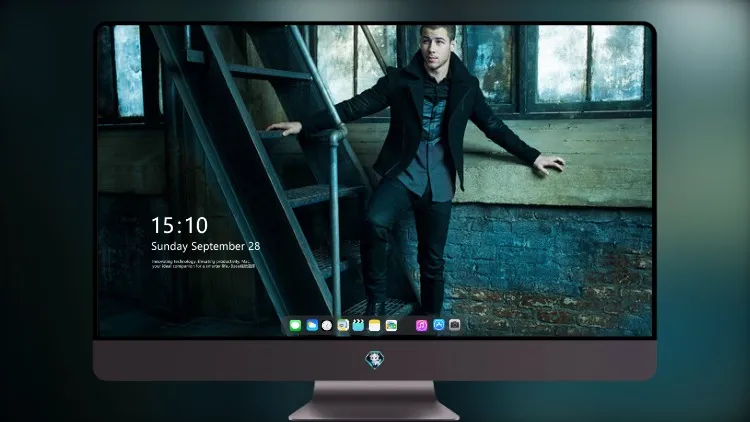Open the Weather app in dock

tap(312, 325)
